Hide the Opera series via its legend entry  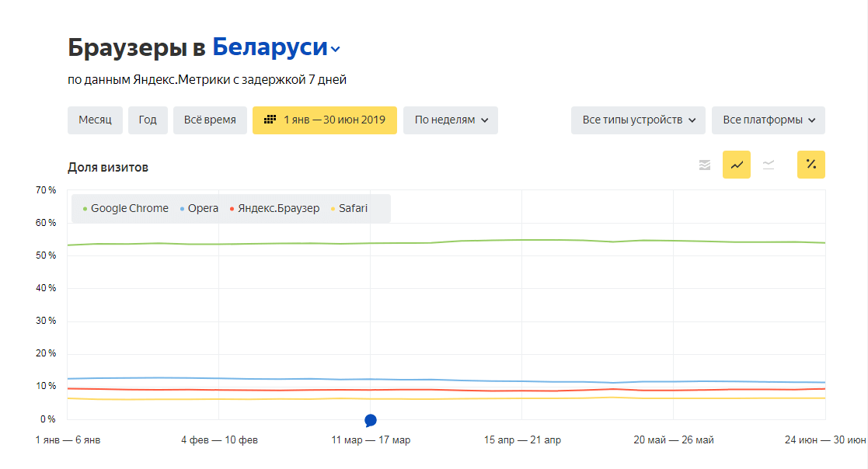(200, 208)
